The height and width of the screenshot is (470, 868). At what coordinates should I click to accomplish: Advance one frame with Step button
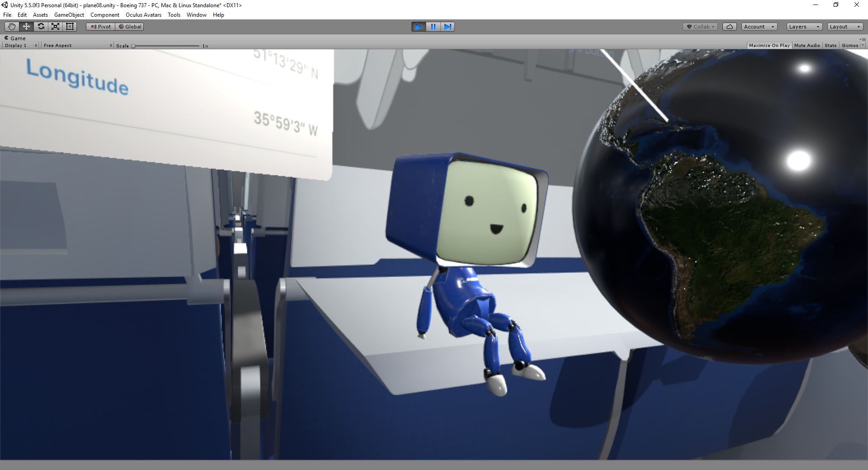448,27
